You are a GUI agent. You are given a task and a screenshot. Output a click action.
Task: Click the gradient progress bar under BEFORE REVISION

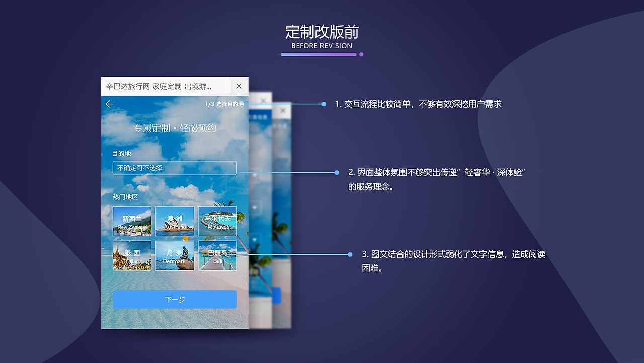point(318,54)
